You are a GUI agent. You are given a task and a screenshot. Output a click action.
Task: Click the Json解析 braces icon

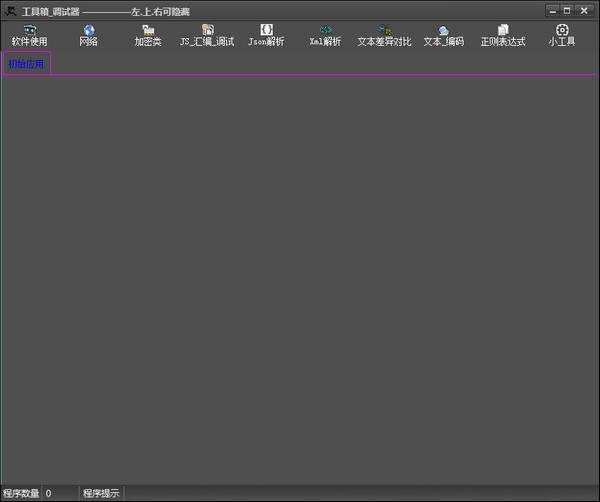tap(266, 31)
